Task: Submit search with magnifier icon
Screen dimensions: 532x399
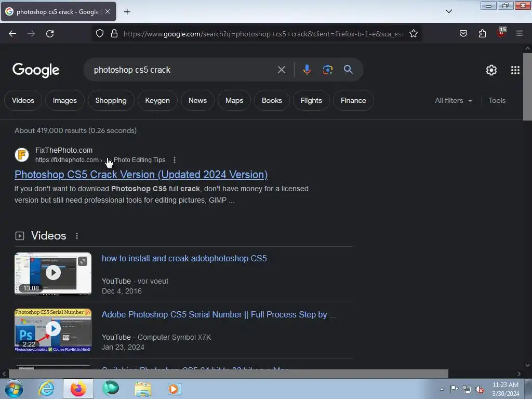Action: tap(348, 70)
